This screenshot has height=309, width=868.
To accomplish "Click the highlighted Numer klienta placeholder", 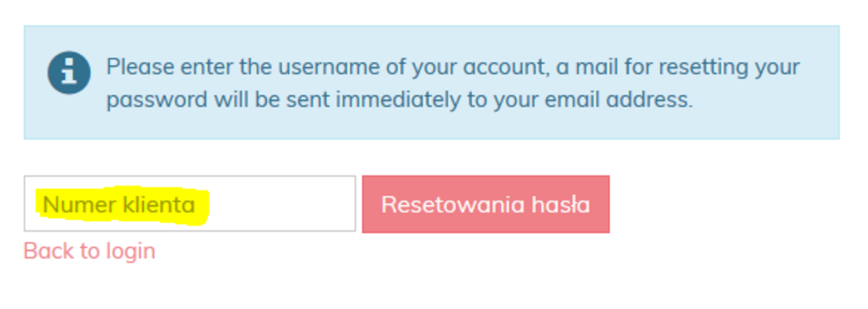I will tap(119, 204).
